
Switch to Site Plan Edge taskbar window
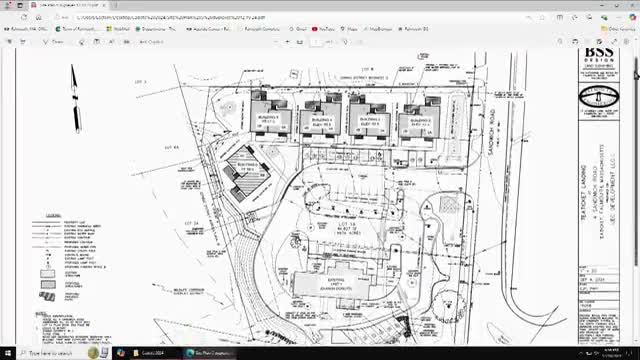209,353
